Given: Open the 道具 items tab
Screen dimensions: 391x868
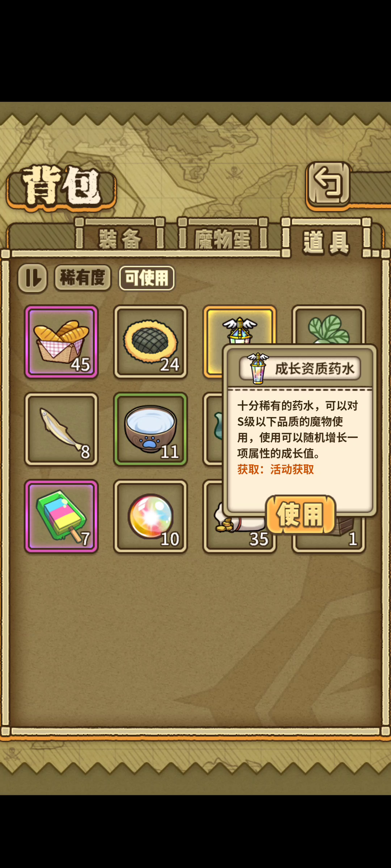Looking at the screenshot, I should [326, 239].
